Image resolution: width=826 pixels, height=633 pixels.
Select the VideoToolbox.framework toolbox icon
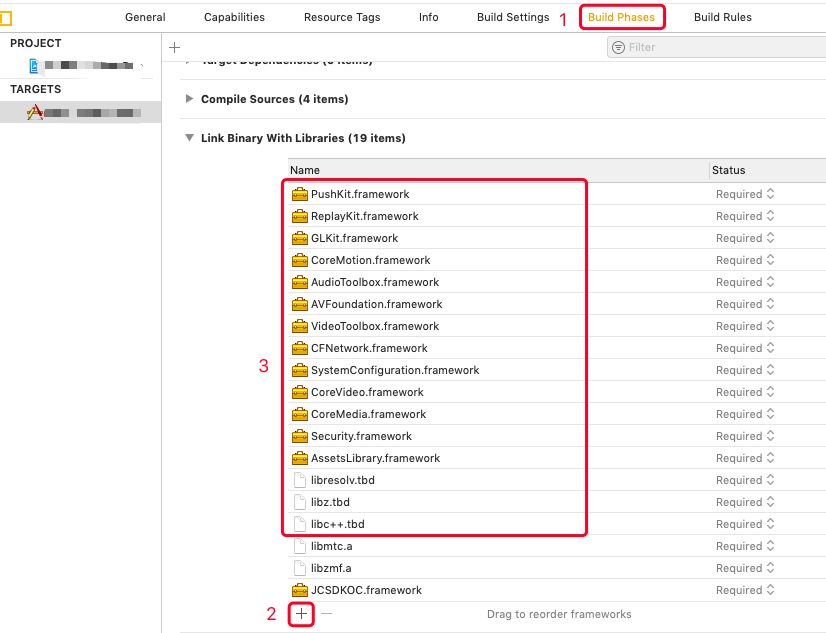click(x=300, y=327)
